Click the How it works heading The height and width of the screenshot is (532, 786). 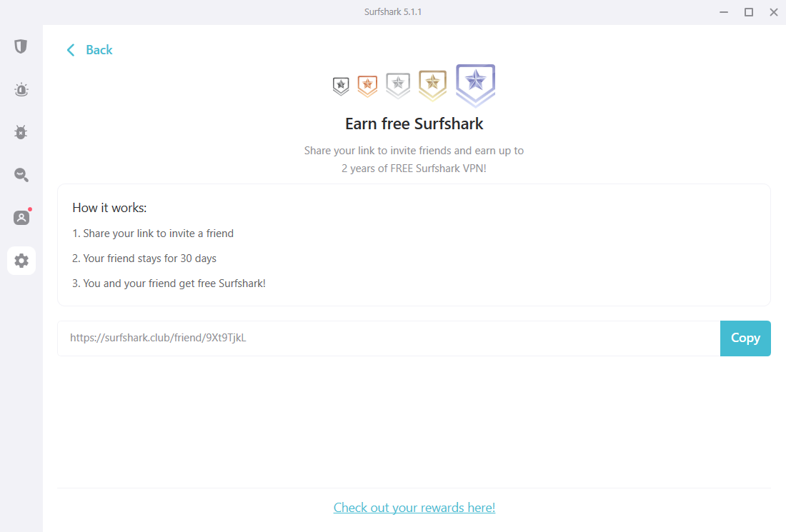click(109, 208)
